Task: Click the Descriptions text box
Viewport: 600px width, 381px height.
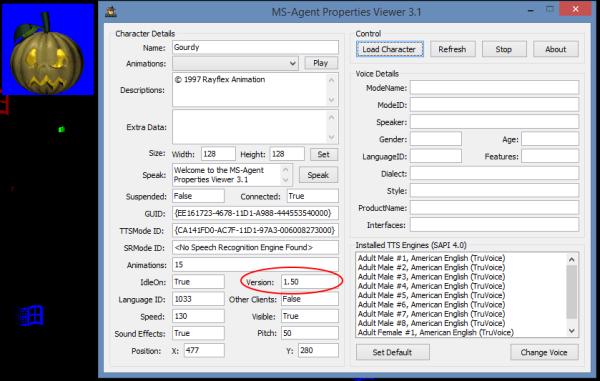Action: click(x=255, y=90)
